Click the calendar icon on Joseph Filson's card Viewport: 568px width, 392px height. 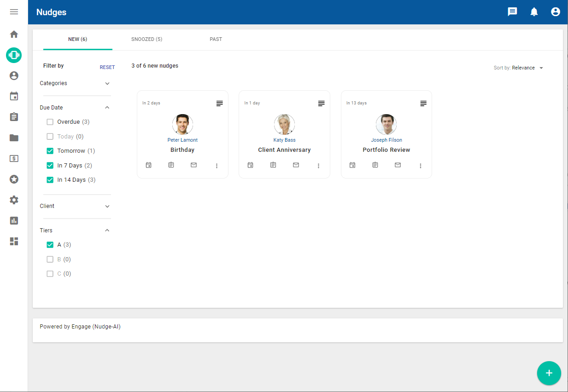tap(352, 165)
